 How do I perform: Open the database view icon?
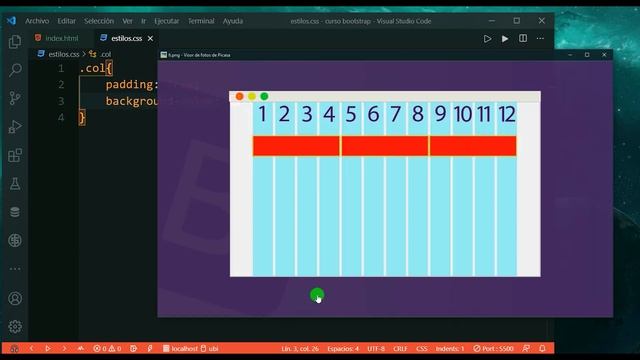(15, 212)
